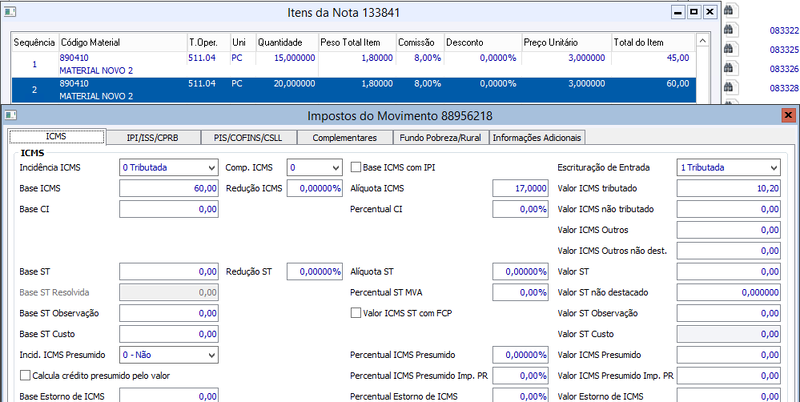The image size is (800, 402).
Task: Open the PIS/COFINS/CSLL tab
Action: 248,137
